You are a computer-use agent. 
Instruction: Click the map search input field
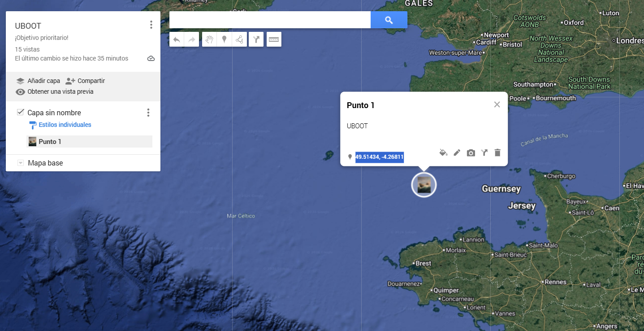[270, 20]
